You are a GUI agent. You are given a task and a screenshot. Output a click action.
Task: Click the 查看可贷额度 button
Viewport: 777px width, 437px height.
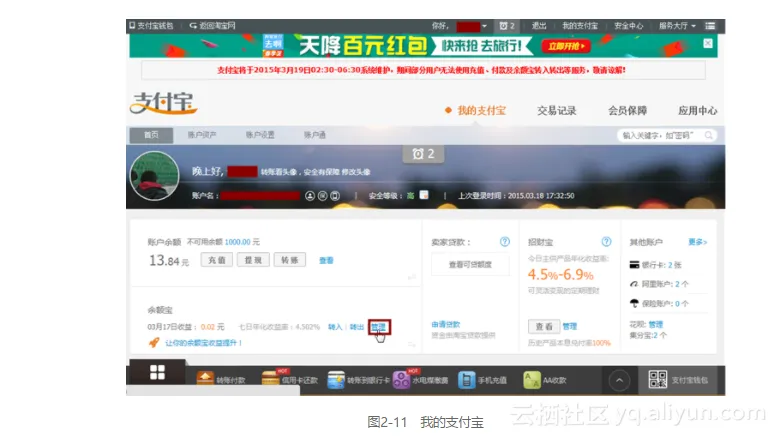[470, 265]
